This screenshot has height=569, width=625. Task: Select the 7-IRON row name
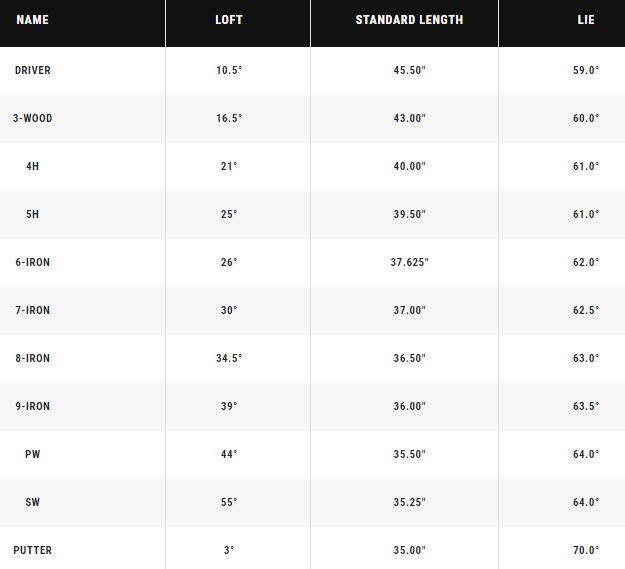33,310
